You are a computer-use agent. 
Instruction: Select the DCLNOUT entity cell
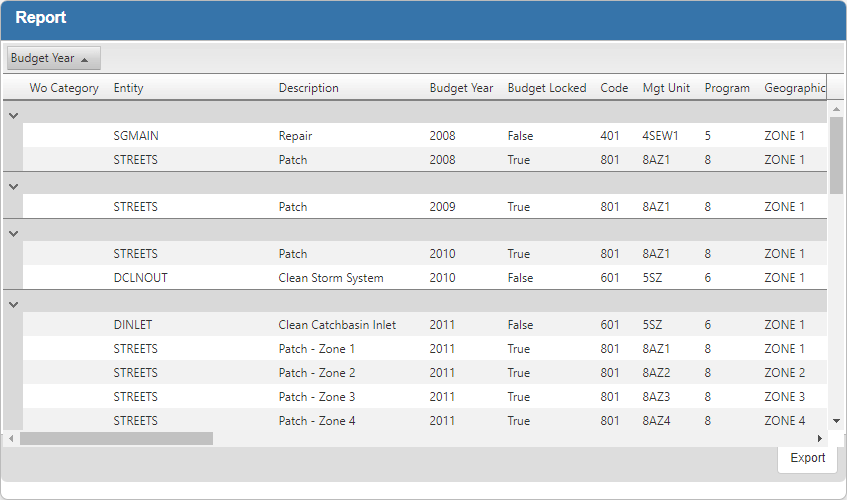pyautogui.click(x=140, y=278)
